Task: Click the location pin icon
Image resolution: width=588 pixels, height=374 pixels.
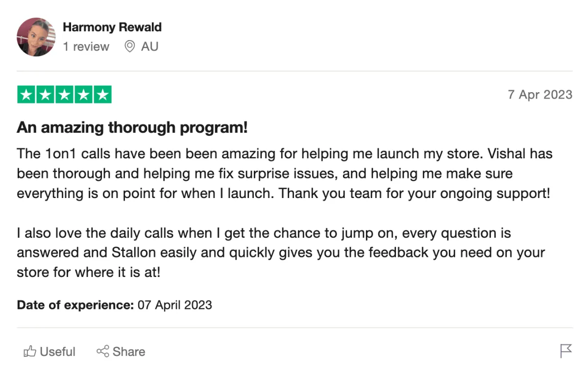Action: (129, 47)
